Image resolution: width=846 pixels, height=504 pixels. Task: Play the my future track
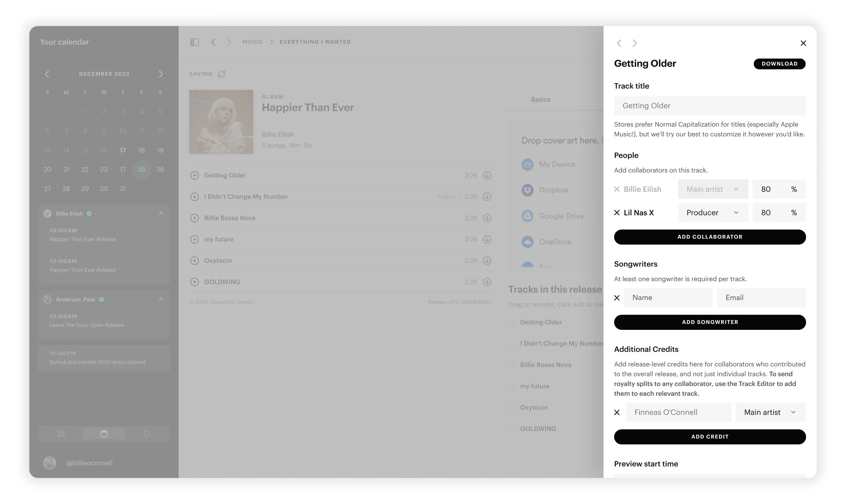tap(194, 239)
